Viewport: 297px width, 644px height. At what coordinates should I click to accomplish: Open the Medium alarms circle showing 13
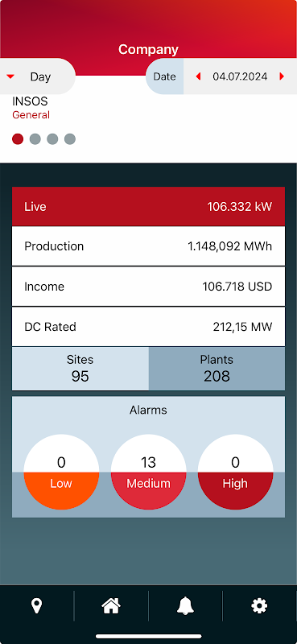click(148, 472)
